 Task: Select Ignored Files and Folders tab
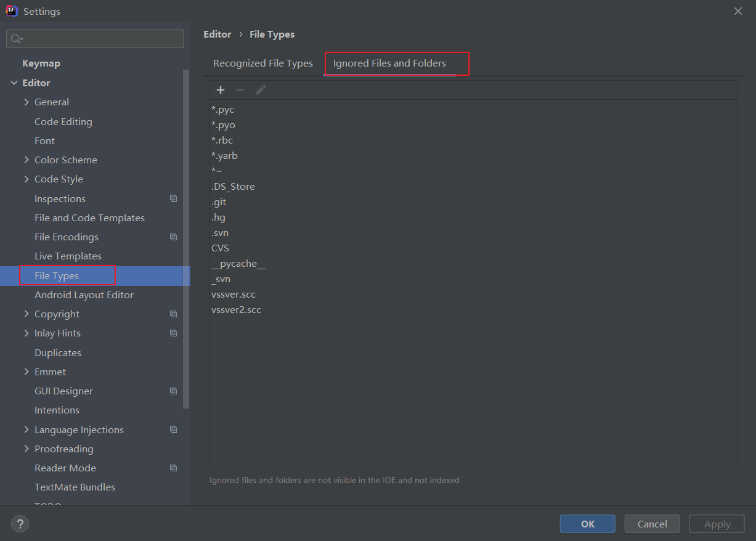[389, 63]
